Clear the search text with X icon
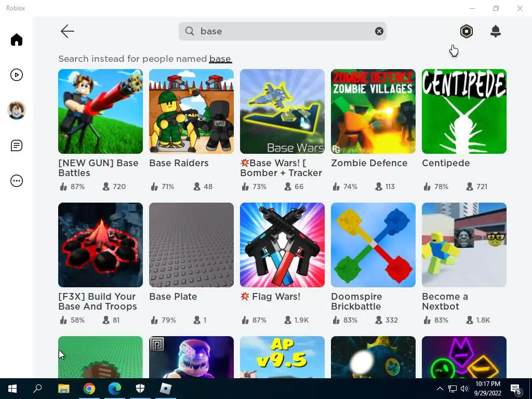The image size is (532, 399). tap(379, 31)
